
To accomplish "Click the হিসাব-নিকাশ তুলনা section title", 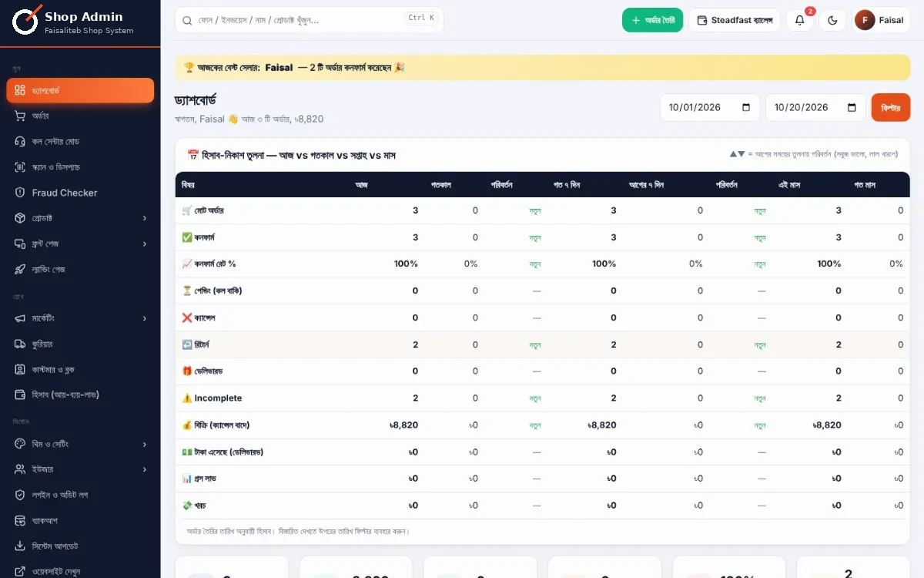I will [291, 155].
